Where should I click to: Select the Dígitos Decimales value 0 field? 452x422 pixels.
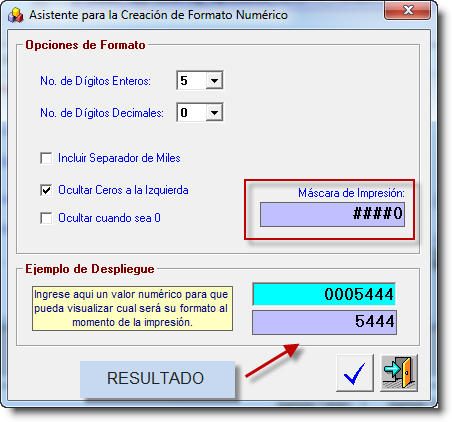pyautogui.click(x=192, y=113)
